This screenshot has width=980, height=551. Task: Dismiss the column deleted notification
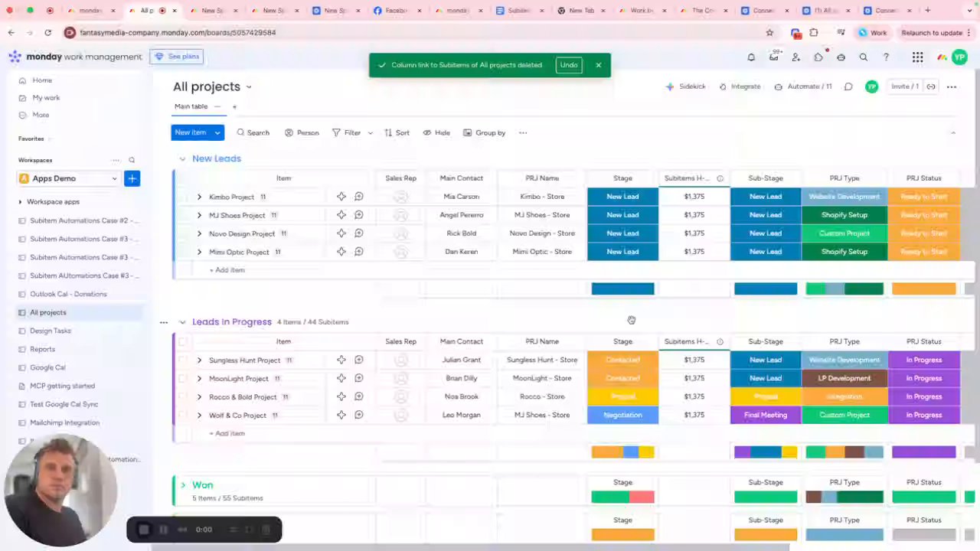coord(598,65)
